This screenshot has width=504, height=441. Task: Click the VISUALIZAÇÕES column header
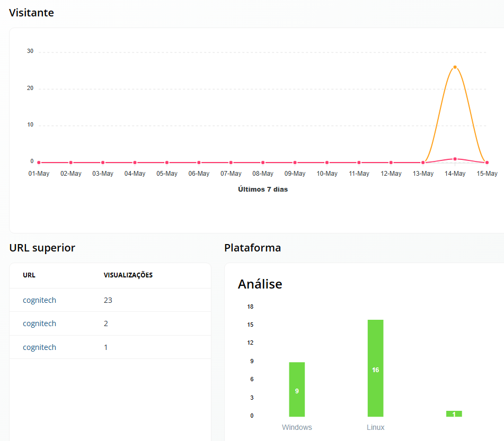(128, 275)
